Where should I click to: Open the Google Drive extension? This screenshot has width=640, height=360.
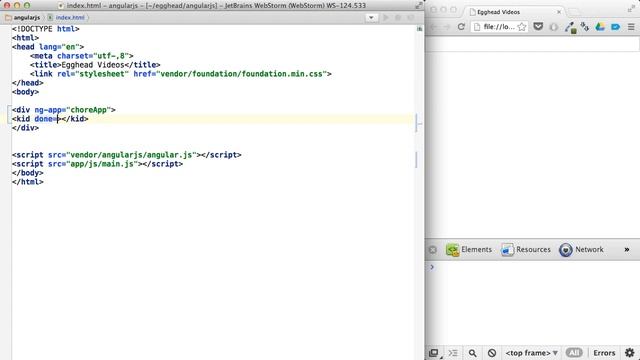600,27
